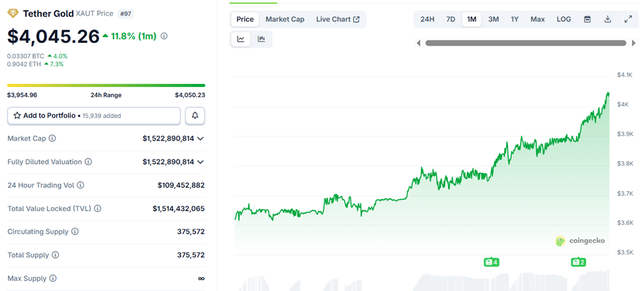Expand chart to fullscreen

pos(627,19)
